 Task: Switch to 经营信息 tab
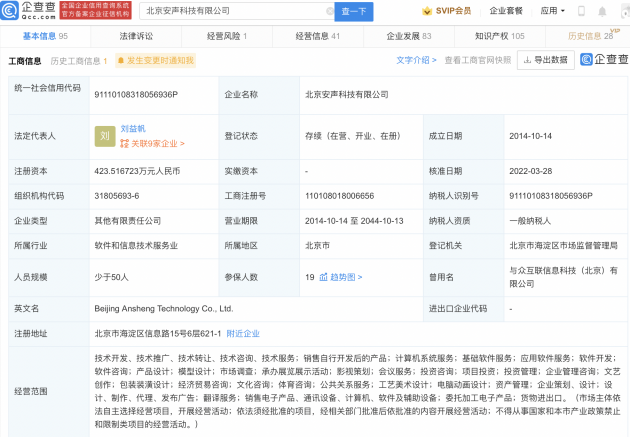318,36
